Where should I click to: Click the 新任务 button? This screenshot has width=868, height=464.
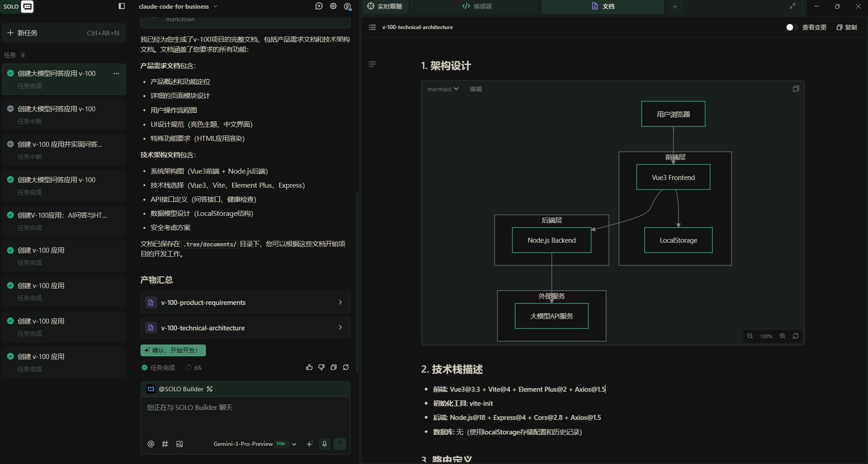point(64,33)
